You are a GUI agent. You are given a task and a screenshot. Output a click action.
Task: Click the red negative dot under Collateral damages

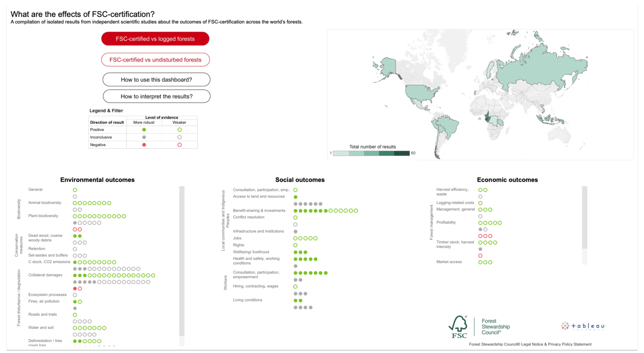pyautogui.click(x=75, y=288)
